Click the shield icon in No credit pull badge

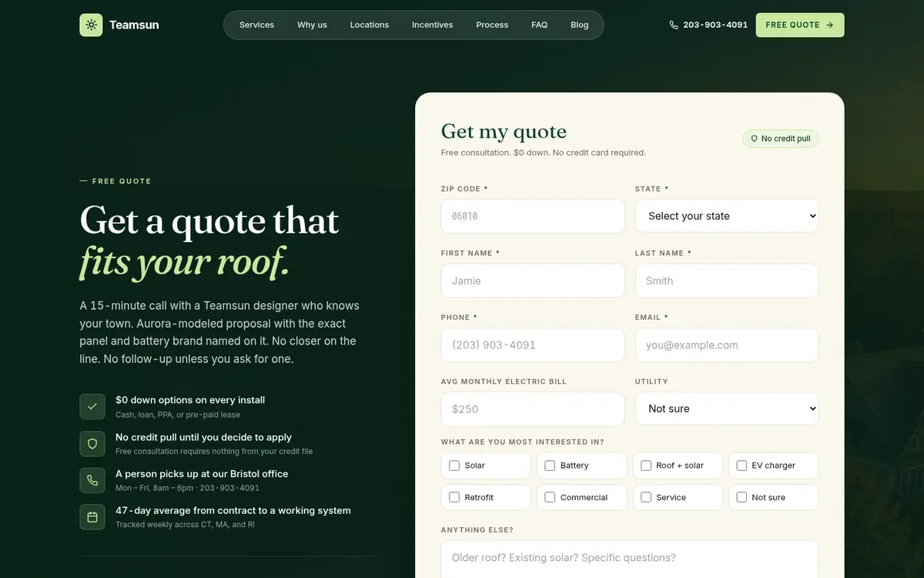(x=754, y=139)
